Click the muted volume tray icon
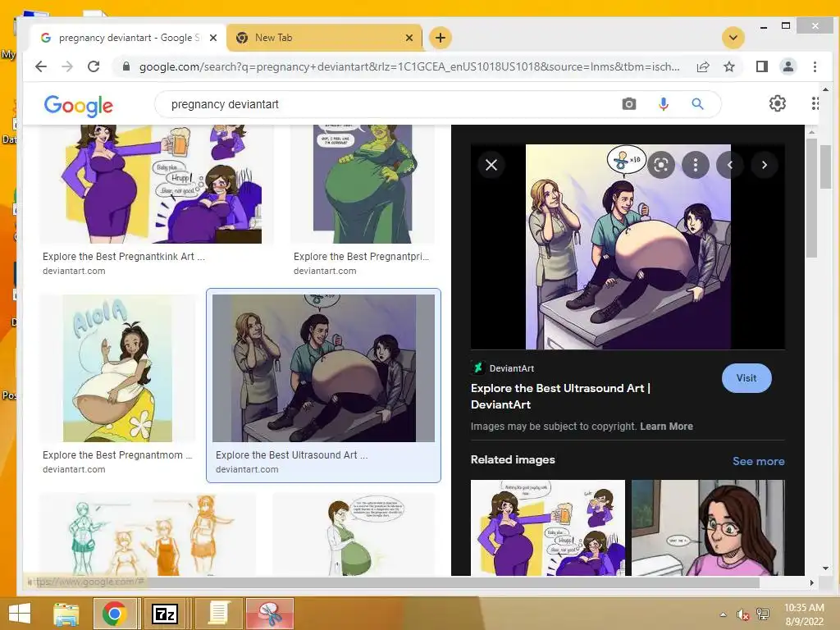840x630 pixels. (x=742, y=614)
